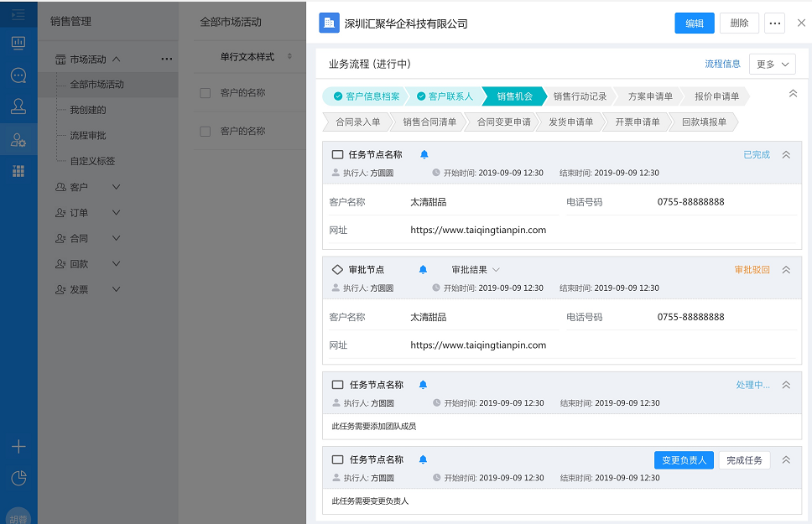Click the 变更负责人 button

pos(683,460)
